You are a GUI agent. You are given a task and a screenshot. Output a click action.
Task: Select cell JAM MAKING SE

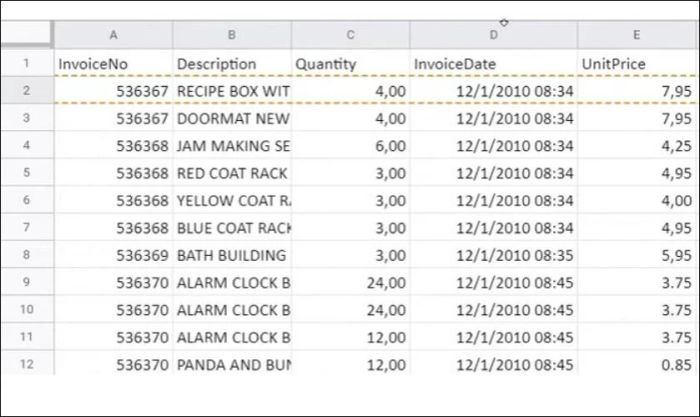[232, 145]
